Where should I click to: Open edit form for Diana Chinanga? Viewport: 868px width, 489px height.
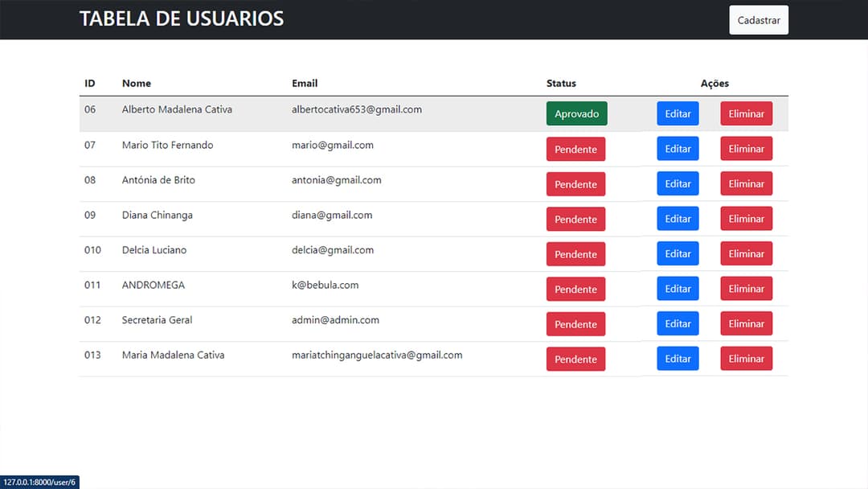[678, 219]
